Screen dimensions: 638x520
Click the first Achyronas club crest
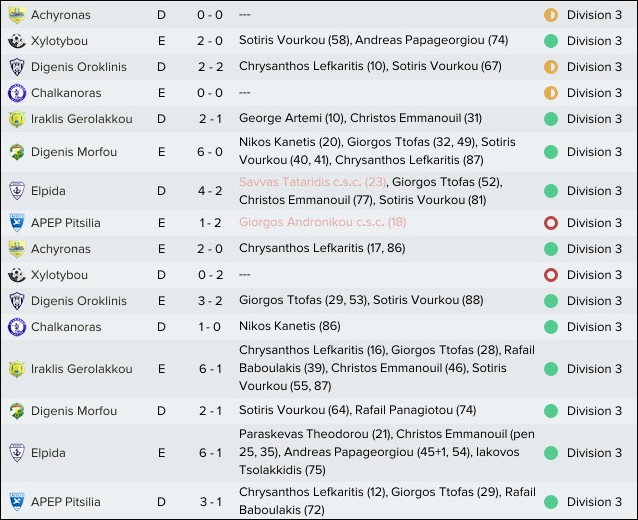[x=17, y=15]
